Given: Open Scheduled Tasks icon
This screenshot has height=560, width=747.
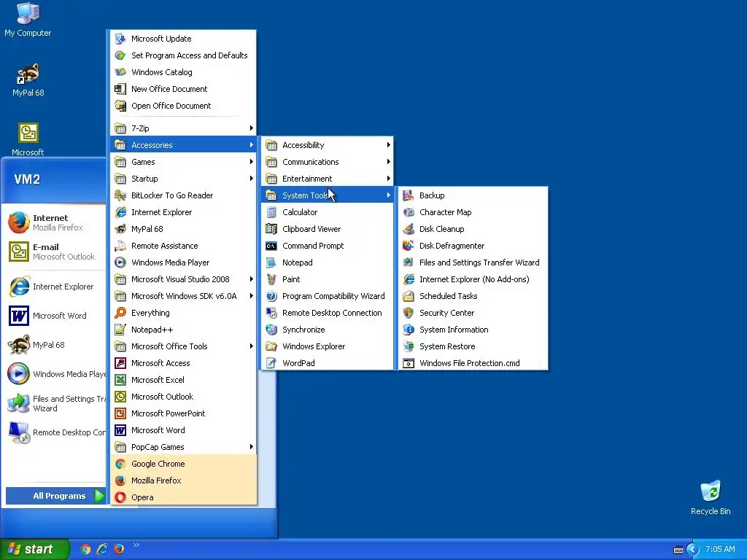Looking at the screenshot, I should point(409,296).
